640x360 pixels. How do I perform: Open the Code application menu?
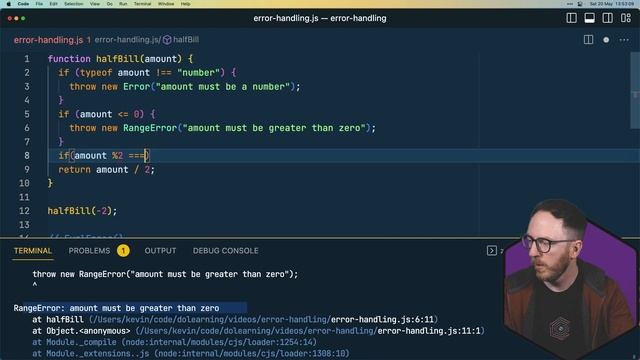[x=23, y=4]
